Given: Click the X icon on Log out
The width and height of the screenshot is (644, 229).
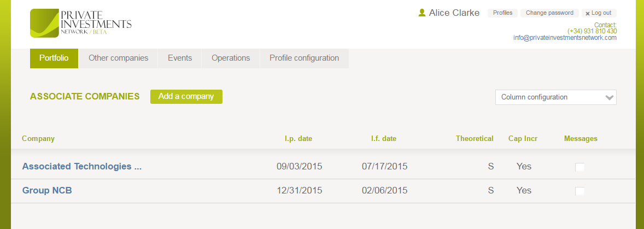Looking at the screenshot, I should point(588,14).
